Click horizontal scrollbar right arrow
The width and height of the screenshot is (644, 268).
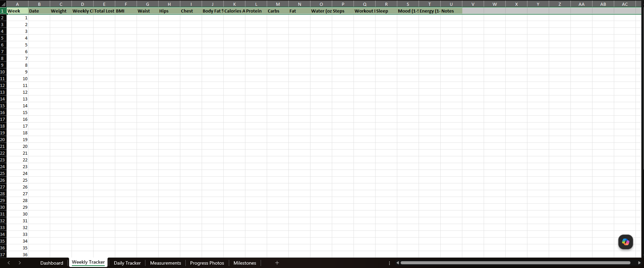[639, 263]
